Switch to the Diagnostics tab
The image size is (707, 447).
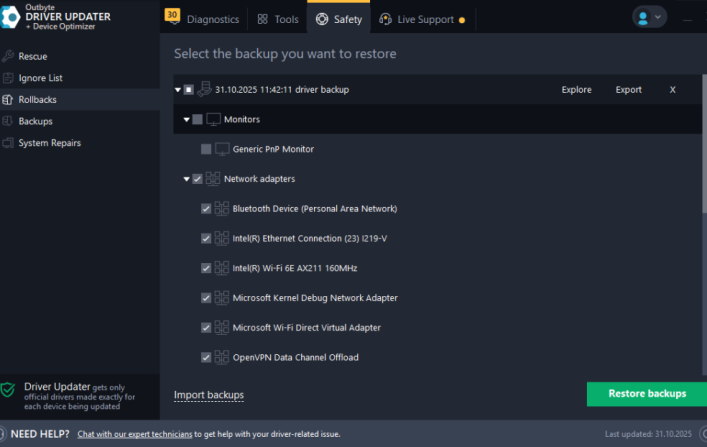(x=212, y=19)
